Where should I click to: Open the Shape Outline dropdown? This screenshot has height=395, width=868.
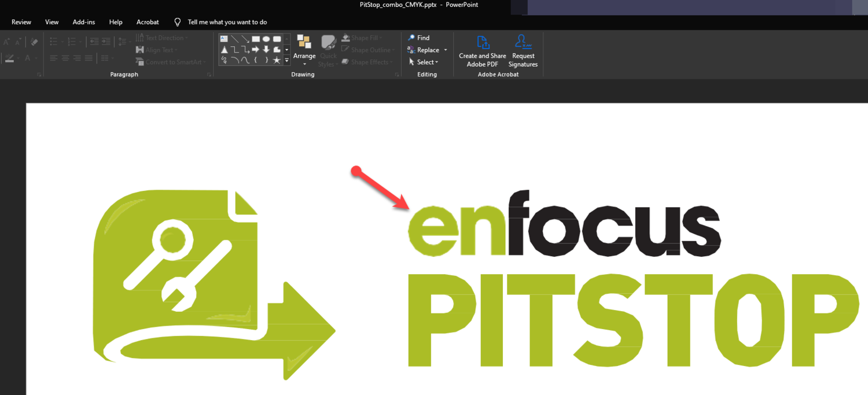pos(368,50)
